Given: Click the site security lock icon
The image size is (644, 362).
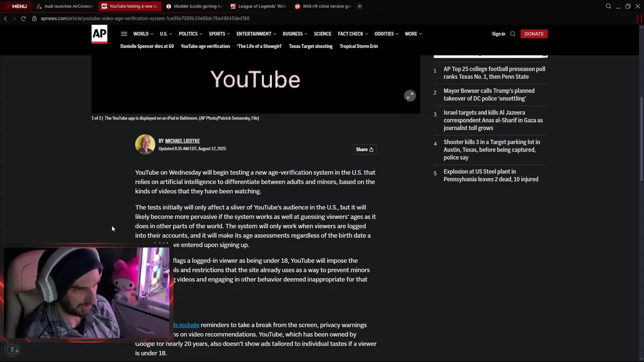Looking at the screenshot, I should pyautogui.click(x=34, y=18).
